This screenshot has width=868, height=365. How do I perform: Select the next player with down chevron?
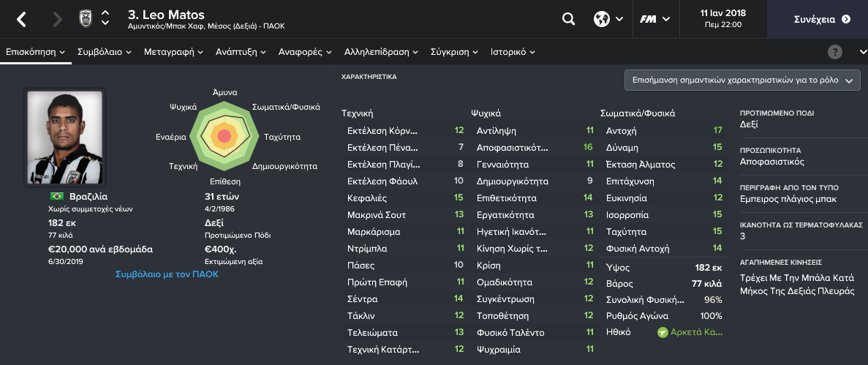pyautogui.click(x=105, y=24)
